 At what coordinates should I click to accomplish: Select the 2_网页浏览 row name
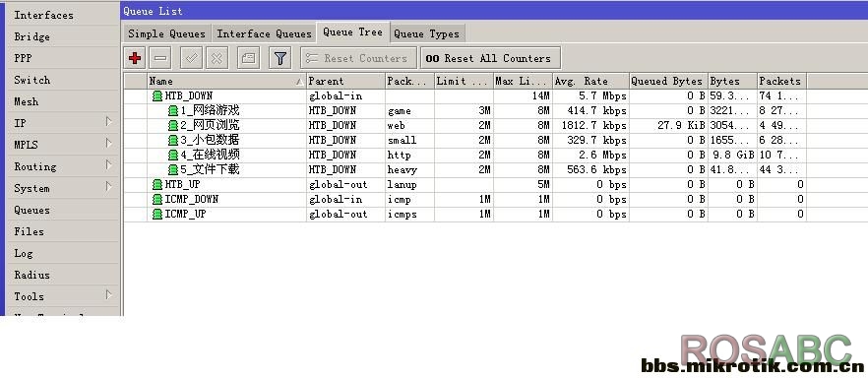210,126
